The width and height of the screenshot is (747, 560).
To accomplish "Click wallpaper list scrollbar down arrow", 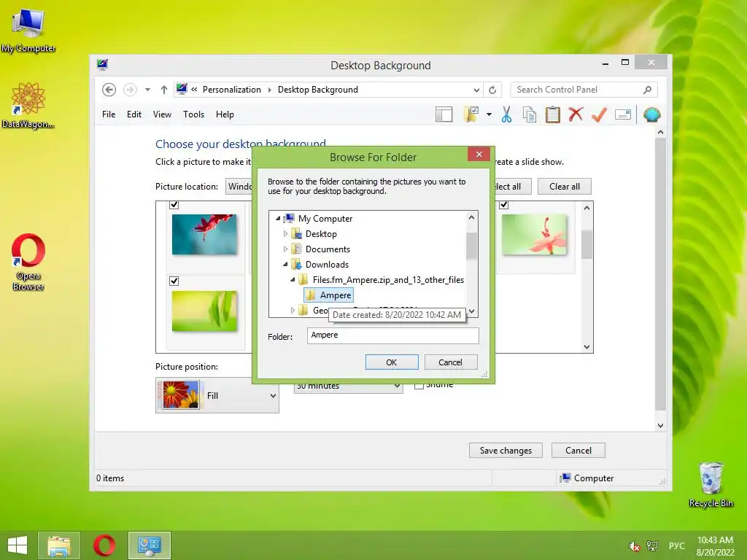I will [587, 347].
